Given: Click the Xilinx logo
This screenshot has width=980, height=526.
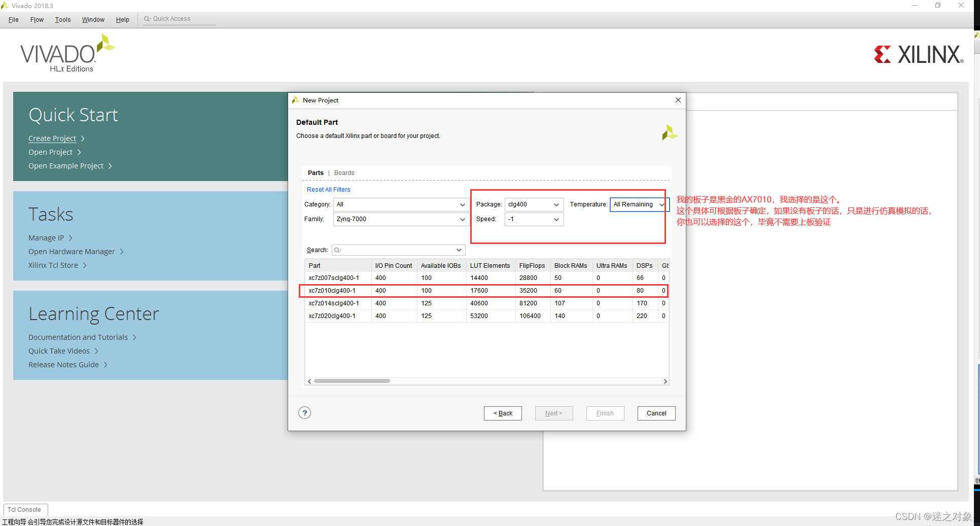Looking at the screenshot, I should [919, 55].
